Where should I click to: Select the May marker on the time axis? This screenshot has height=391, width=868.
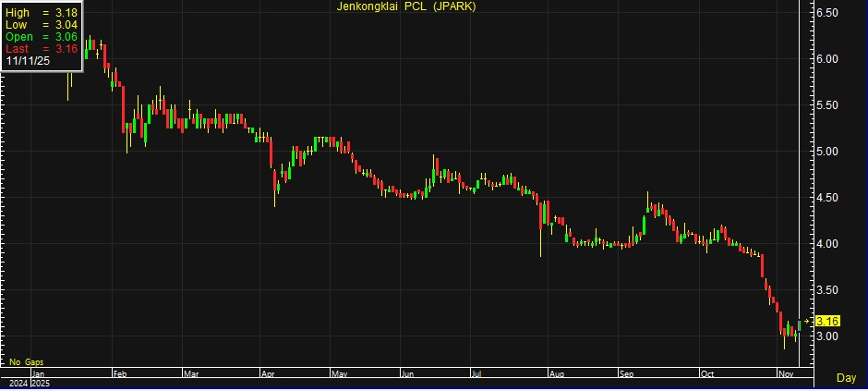pyautogui.click(x=338, y=374)
